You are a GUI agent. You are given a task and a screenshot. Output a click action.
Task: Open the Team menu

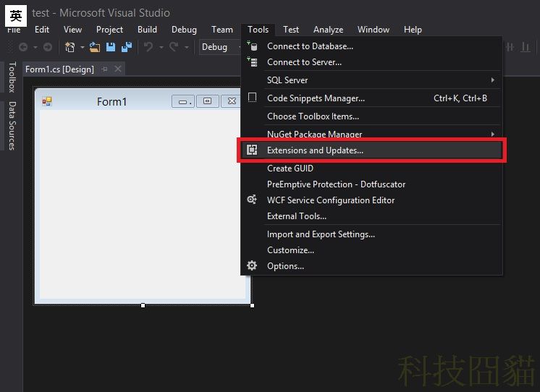222,30
